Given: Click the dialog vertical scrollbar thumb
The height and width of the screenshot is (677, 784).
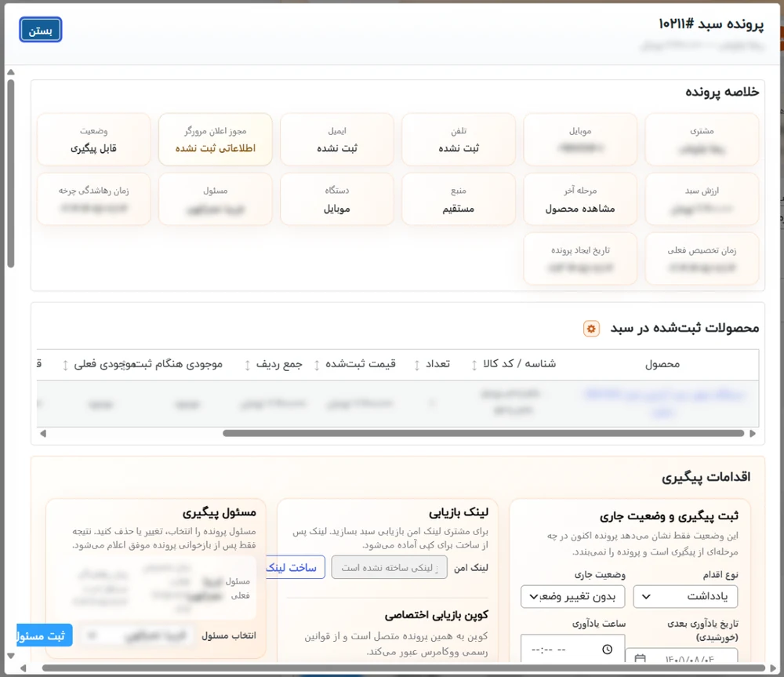Looking at the screenshot, I should click(x=10, y=173).
